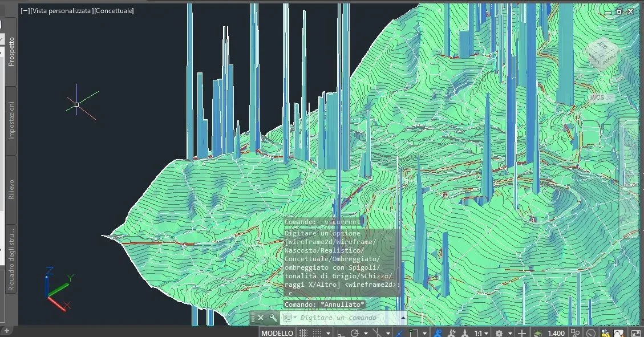The height and width of the screenshot is (337, 644).
Task: Click the UCS axis icon in the viewport
Action: pos(58,289)
